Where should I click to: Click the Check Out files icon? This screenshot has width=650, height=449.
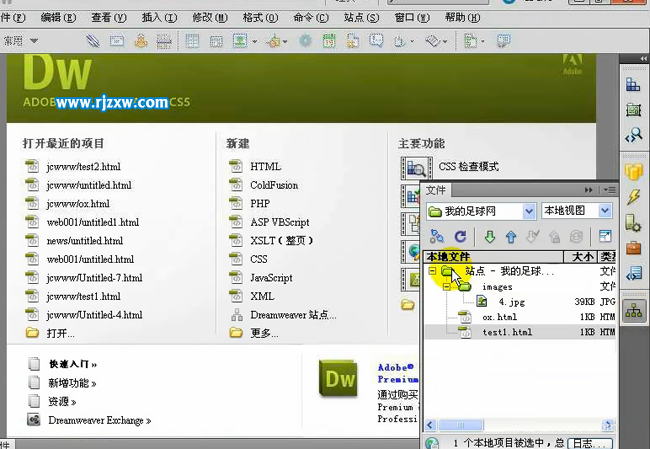(x=532, y=237)
